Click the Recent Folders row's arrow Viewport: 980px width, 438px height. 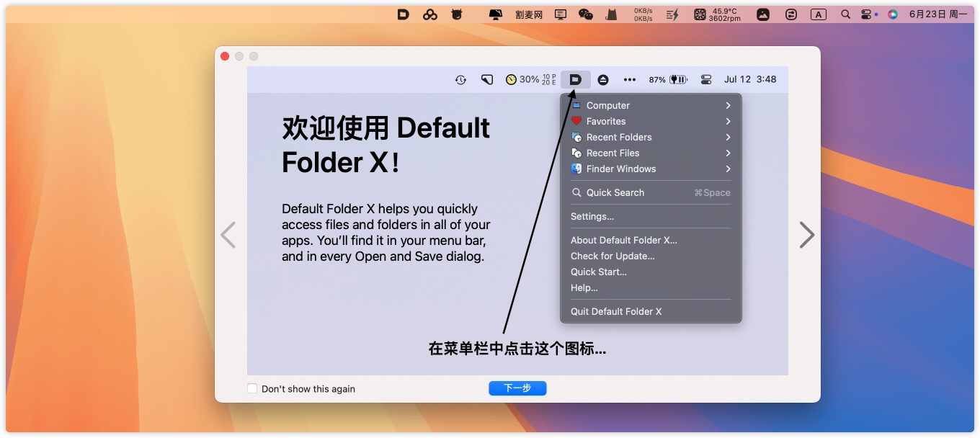click(729, 137)
